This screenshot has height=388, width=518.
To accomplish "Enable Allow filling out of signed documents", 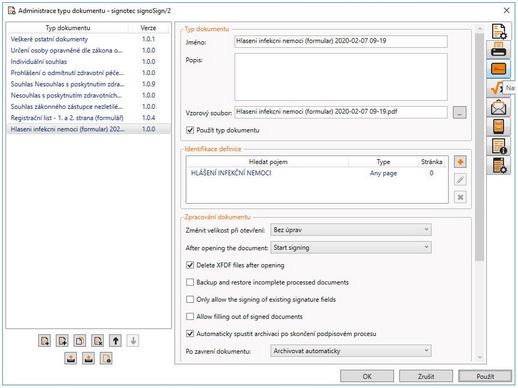I will [190, 316].
